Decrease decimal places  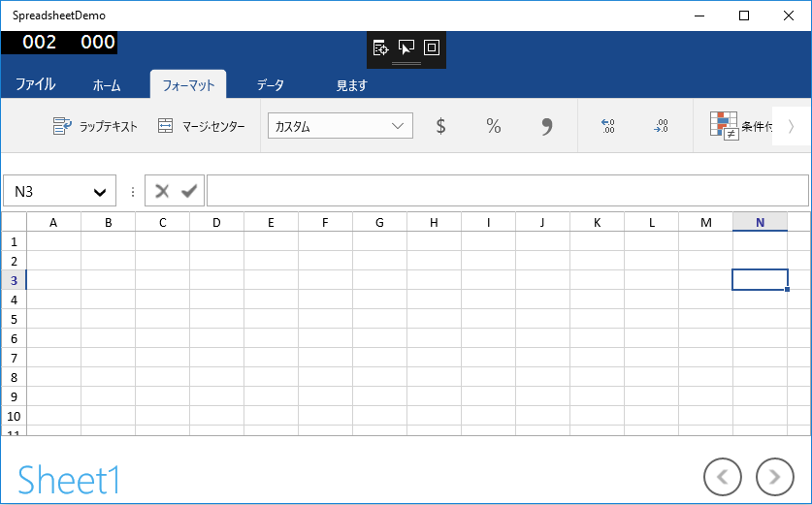pyautogui.click(x=661, y=126)
